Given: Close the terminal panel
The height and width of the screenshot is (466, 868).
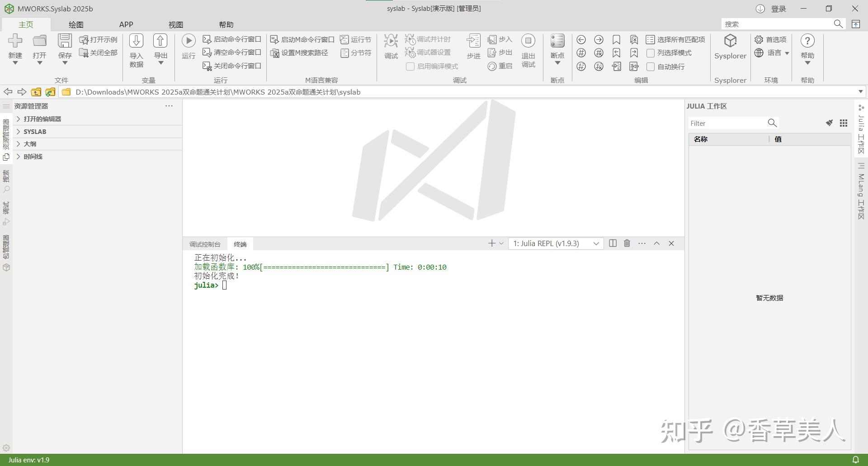Looking at the screenshot, I should click(671, 243).
